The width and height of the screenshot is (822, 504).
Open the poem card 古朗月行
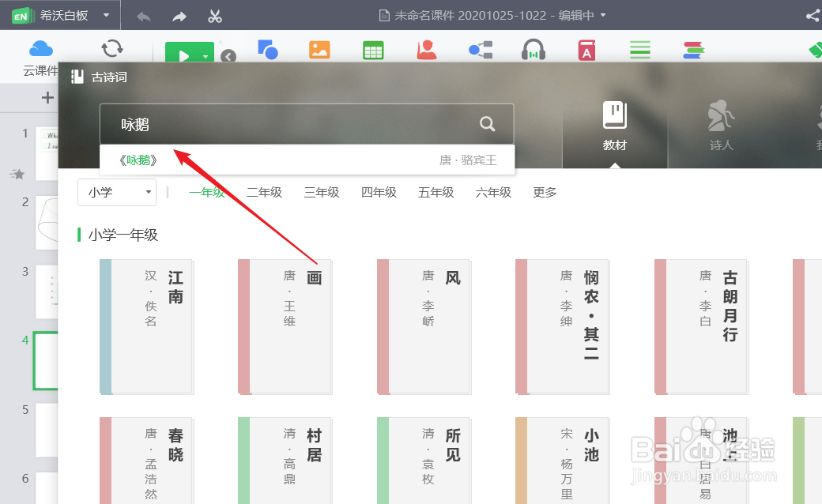(x=701, y=327)
